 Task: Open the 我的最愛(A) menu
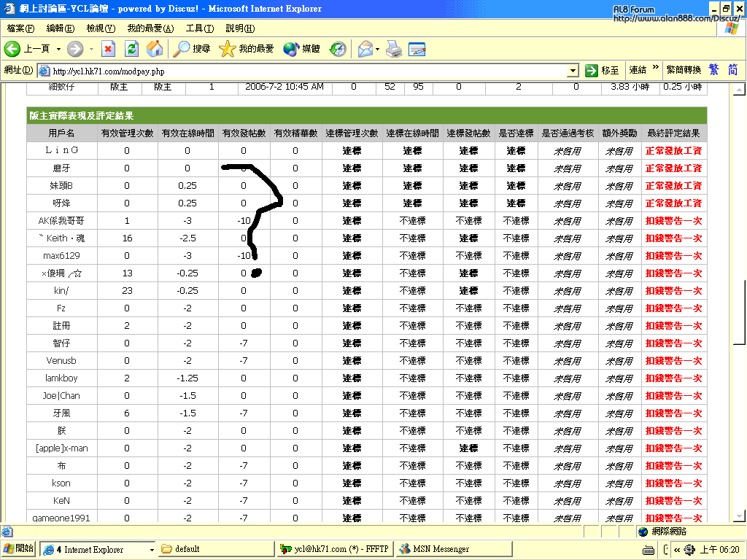click(x=150, y=28)
